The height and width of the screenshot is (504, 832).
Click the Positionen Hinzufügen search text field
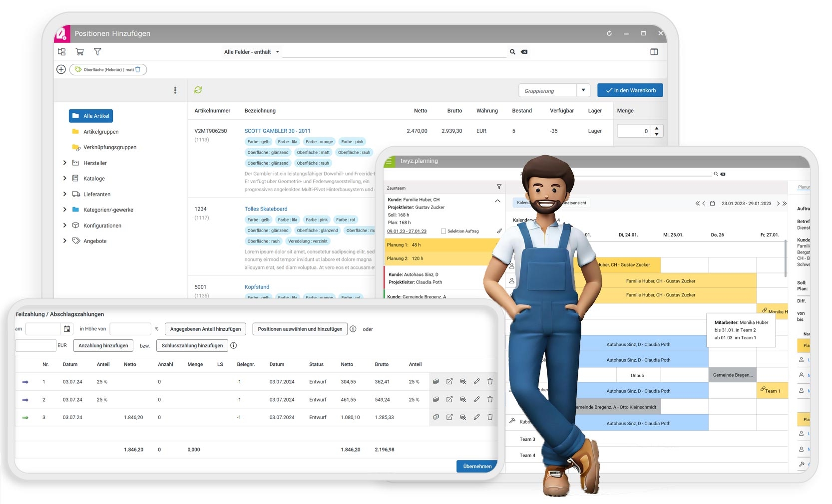point(395,52)
